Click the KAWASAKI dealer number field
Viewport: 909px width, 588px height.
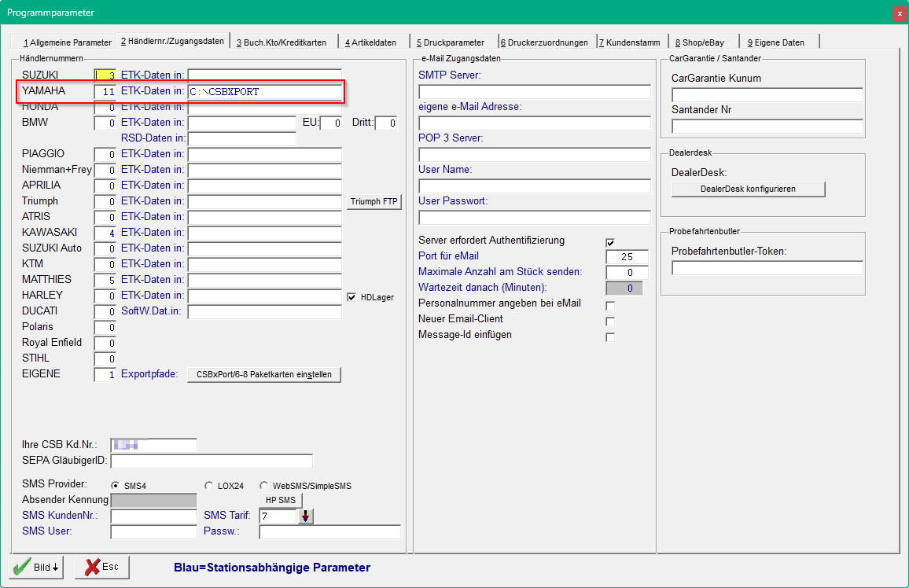pos(105,233)
